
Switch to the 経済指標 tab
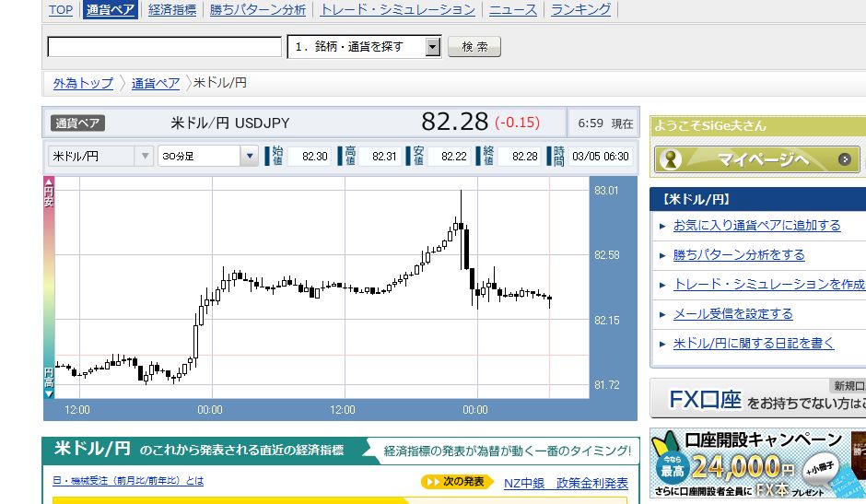coord(172,9)
